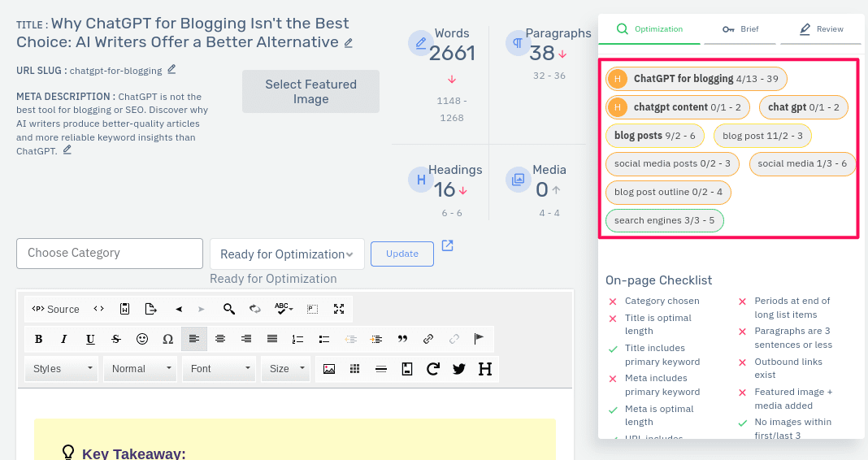Insert a hyperlink with link icon
The image size is (868, 460).
(x=428, y=339)
